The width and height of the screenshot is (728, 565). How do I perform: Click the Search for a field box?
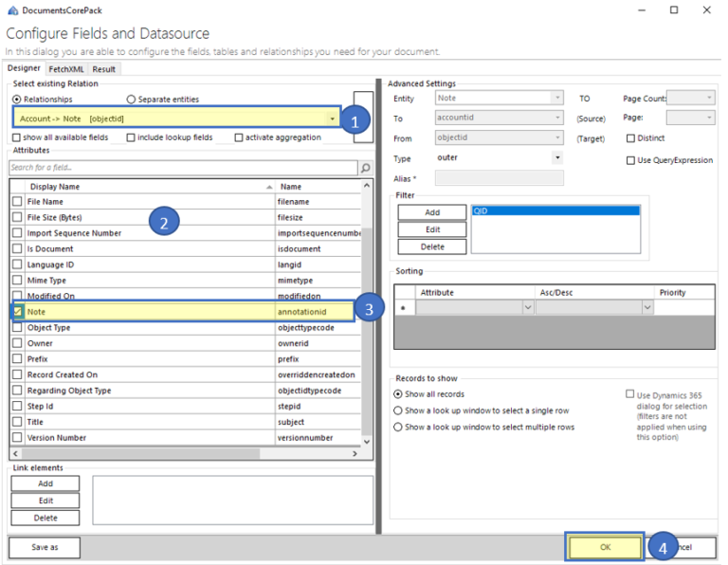(182, 168)
